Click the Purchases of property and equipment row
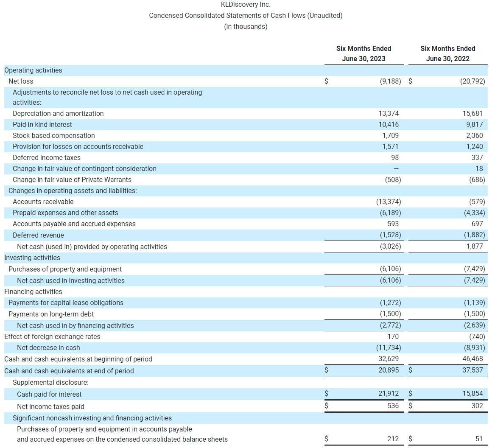 (65, 269)
